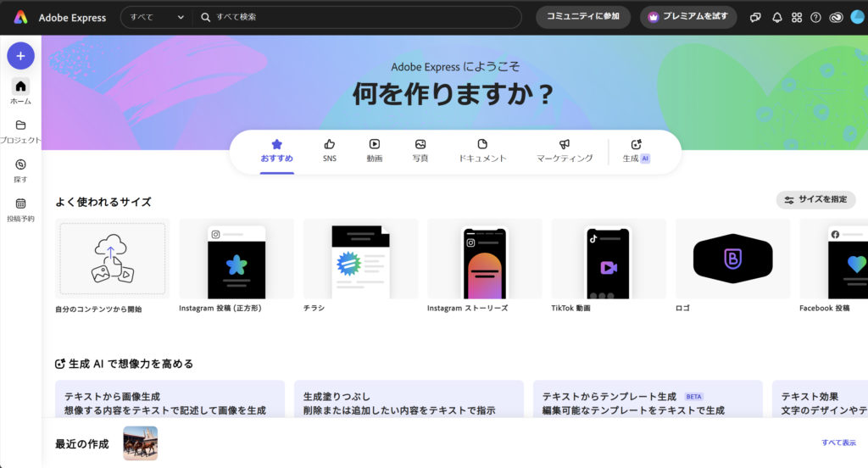Screen dimensions: 868x468
Task: Select the 動画 video tab
Action: click(375, 151)
